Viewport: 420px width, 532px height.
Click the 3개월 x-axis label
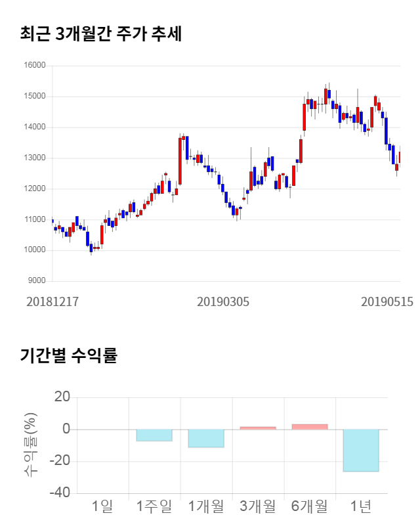[258, 506]
